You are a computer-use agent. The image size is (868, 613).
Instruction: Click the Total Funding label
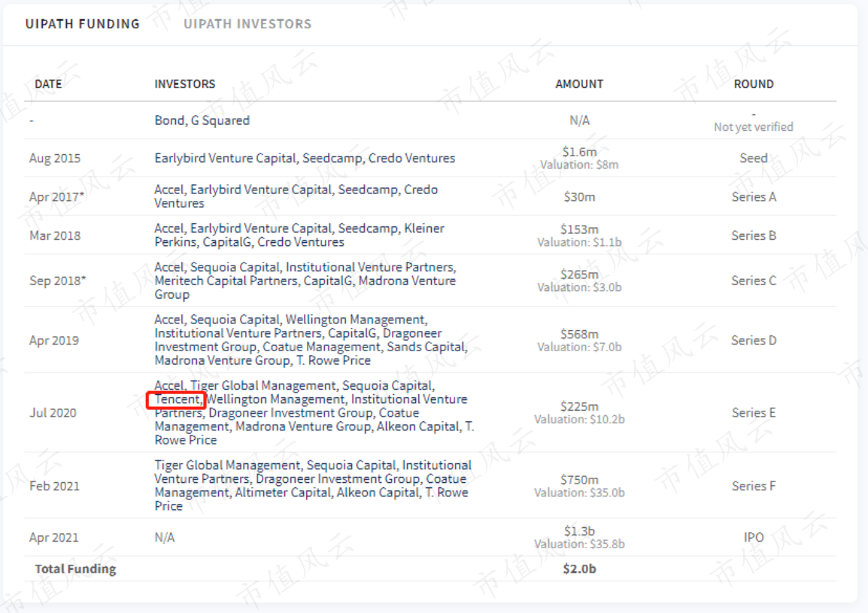pos(75,569)
